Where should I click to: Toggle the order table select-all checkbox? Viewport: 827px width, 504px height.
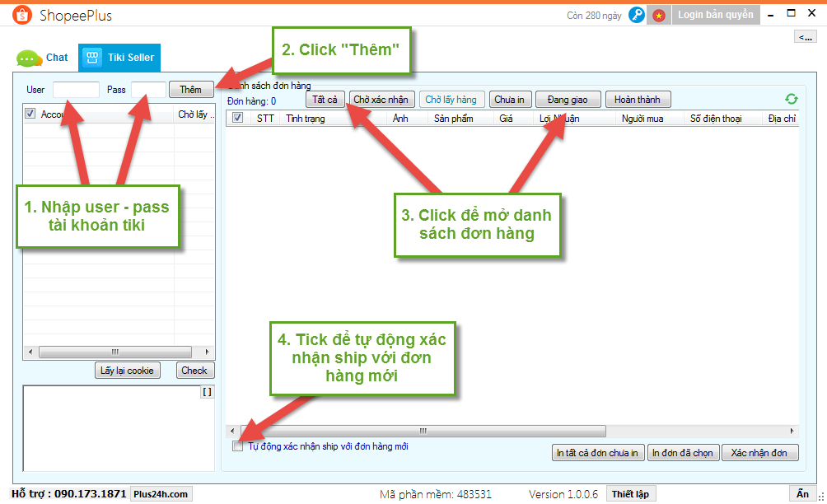pyautogui.click(x=238, y=118)
